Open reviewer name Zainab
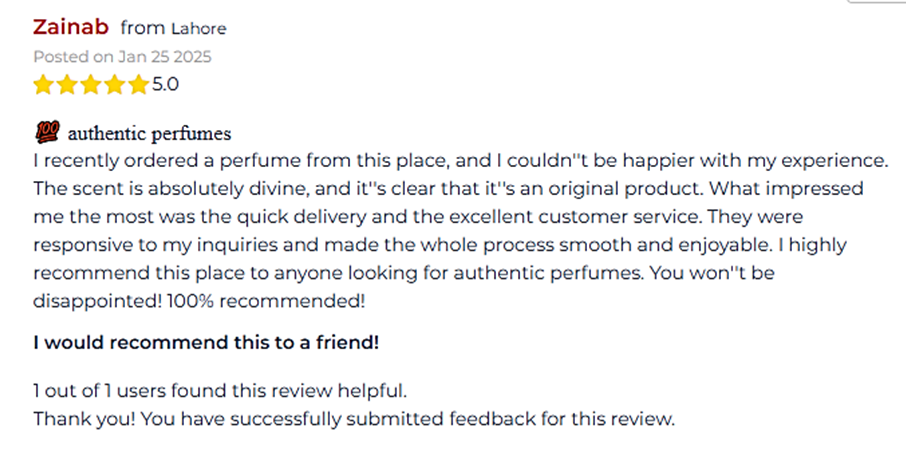 (x=71, y=27)
